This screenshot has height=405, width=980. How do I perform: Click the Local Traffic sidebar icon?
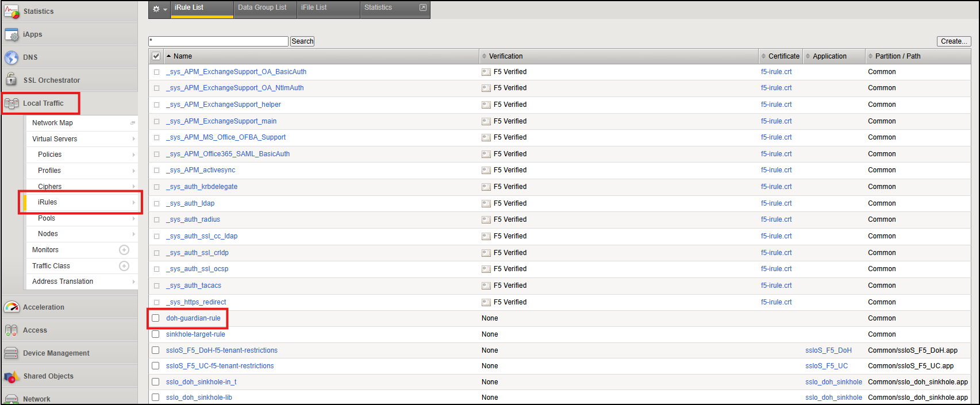11,103
